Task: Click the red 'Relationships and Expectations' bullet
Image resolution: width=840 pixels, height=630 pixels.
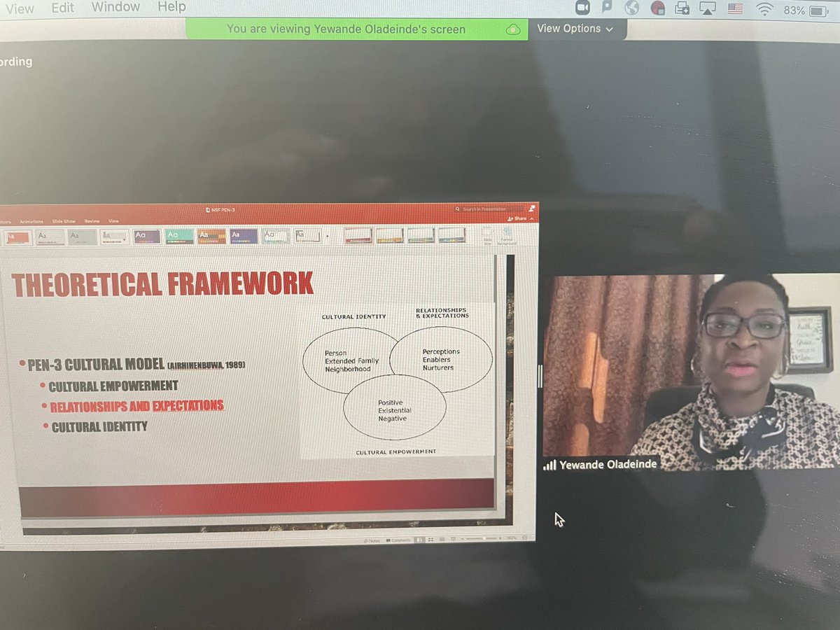Action: point(136,405)
